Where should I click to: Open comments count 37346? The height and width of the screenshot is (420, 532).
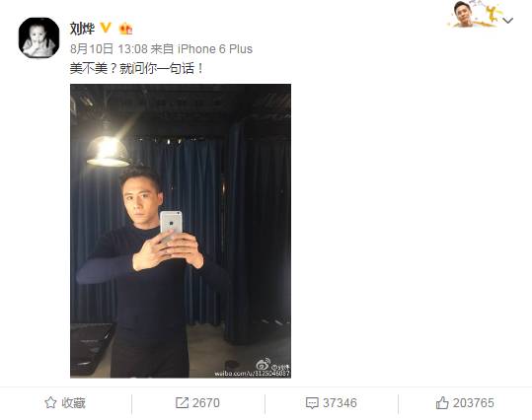(x=340, y=402)
